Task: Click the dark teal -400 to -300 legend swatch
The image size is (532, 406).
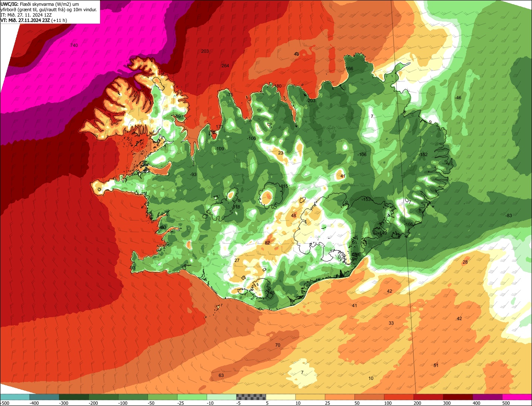Action: tap(44, 397)
